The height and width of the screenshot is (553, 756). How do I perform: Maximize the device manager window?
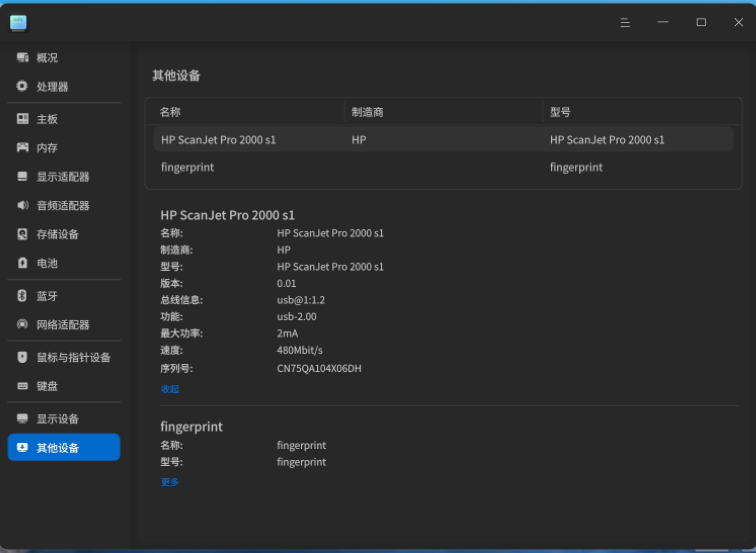(701, 22)
